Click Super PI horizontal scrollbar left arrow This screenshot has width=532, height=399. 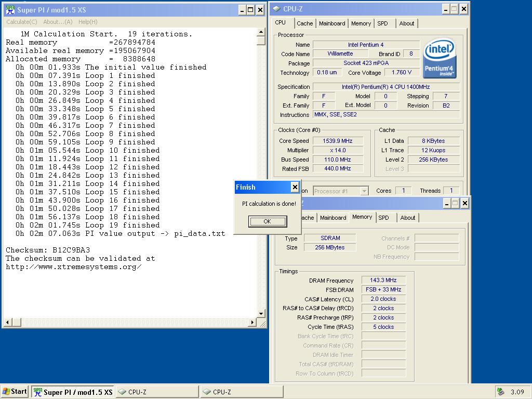point(8,322)
